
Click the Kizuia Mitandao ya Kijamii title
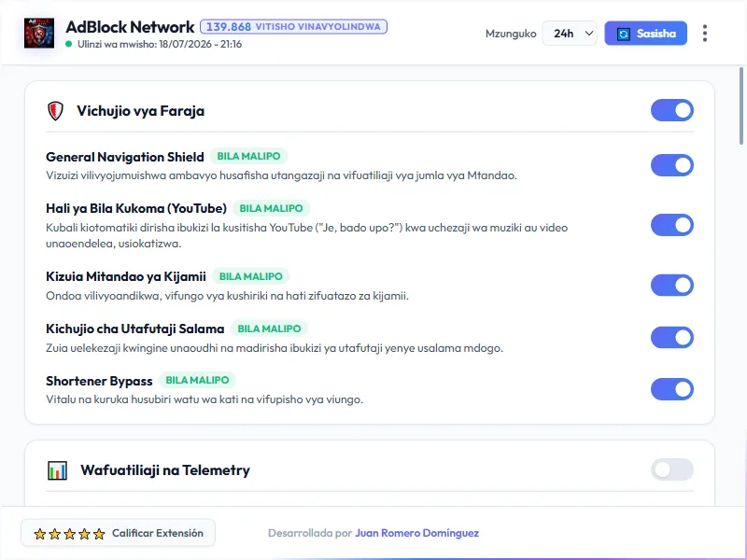pyautogui.click(x=126, y=276)
